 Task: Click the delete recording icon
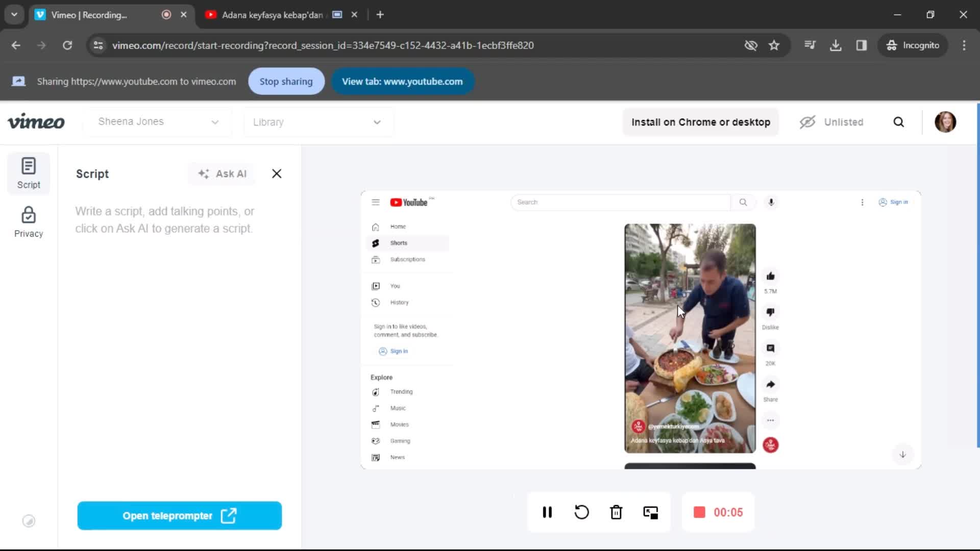tap(616, 512)
